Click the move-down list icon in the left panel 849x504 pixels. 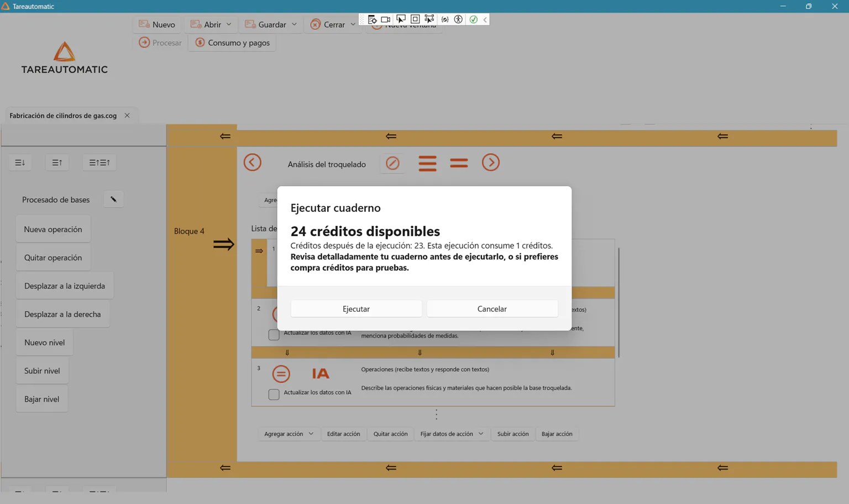click(x=20, y=162)
